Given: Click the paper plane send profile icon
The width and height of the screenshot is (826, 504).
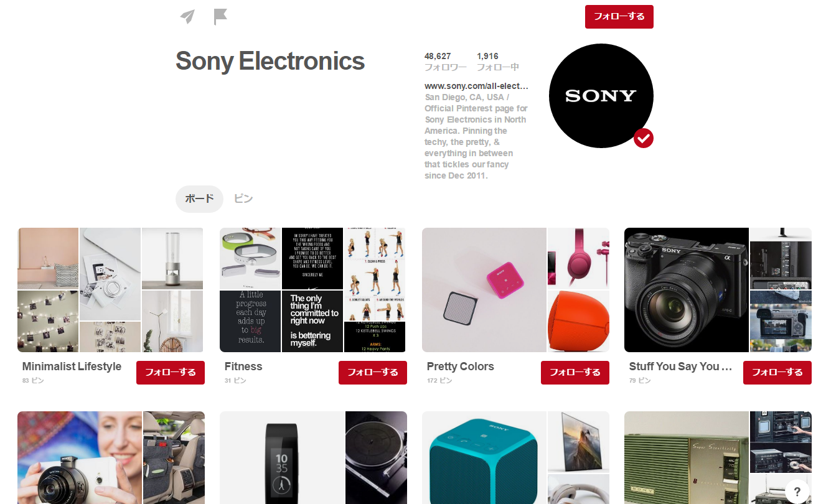Looking at the screenshot, I should tap(187, 17).
